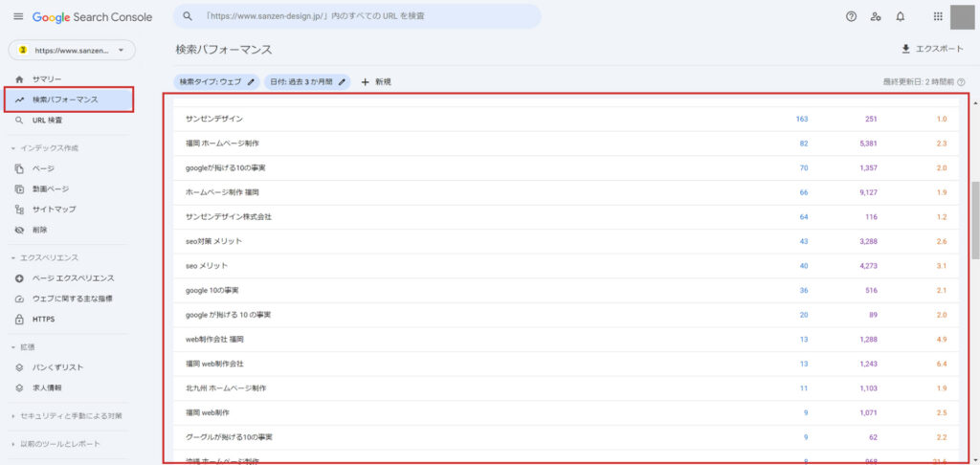Select the 福岡 ホームページ制作 query
Screen dimensions: 980x465
[x=567, y=144]
